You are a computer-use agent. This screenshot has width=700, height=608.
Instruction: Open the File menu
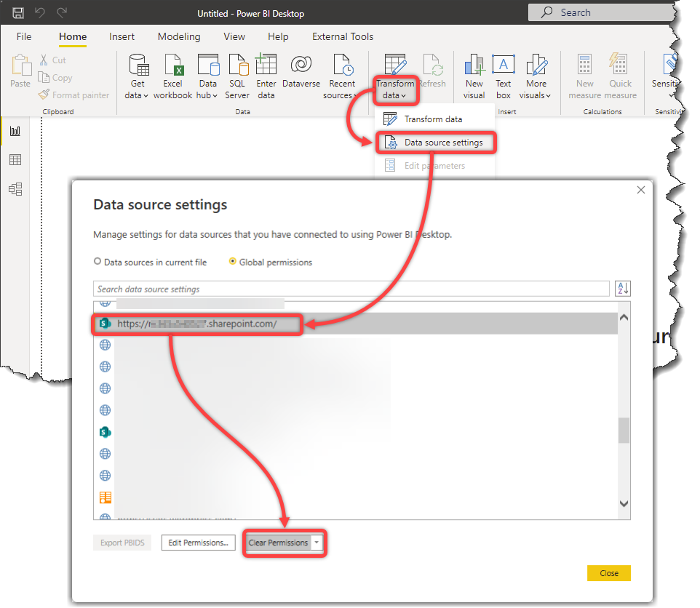(x=24, y=36)
